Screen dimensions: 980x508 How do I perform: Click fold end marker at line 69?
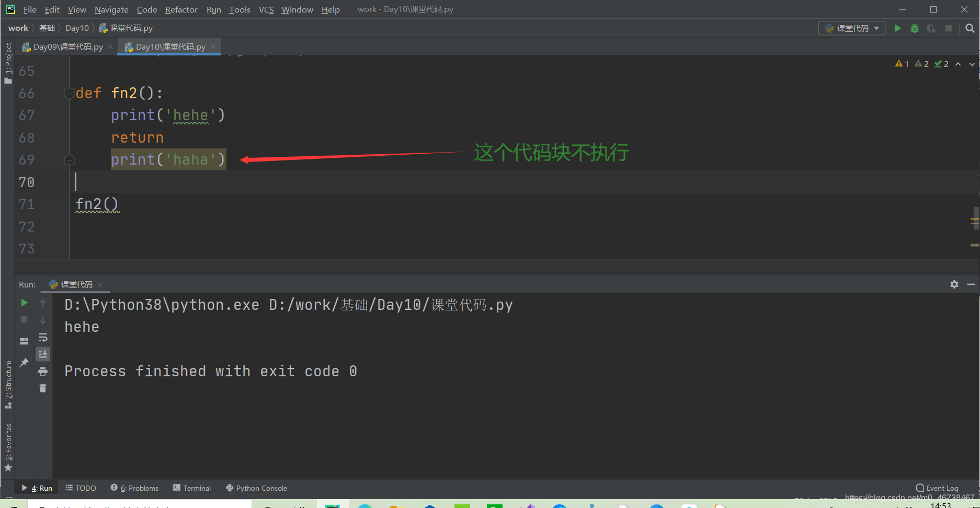(69, 159)
